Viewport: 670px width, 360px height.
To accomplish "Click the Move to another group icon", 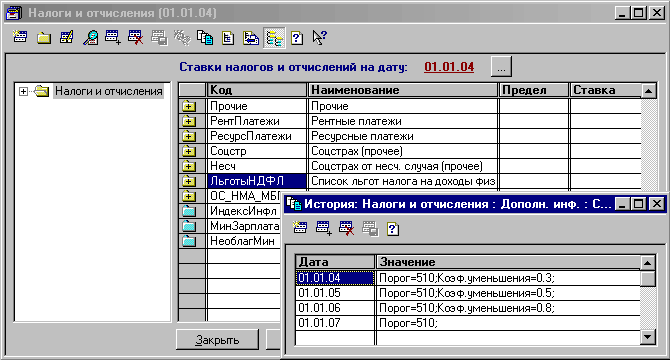I will point(251,38).
